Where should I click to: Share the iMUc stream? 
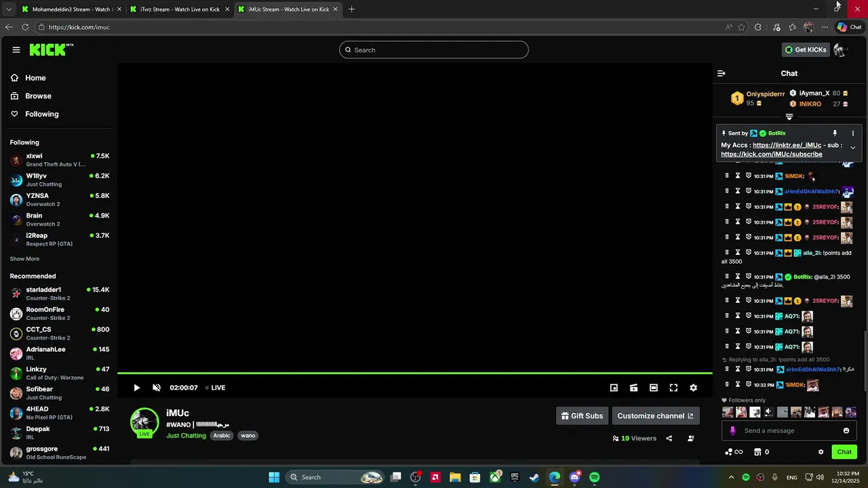click(x=669, y=439)
